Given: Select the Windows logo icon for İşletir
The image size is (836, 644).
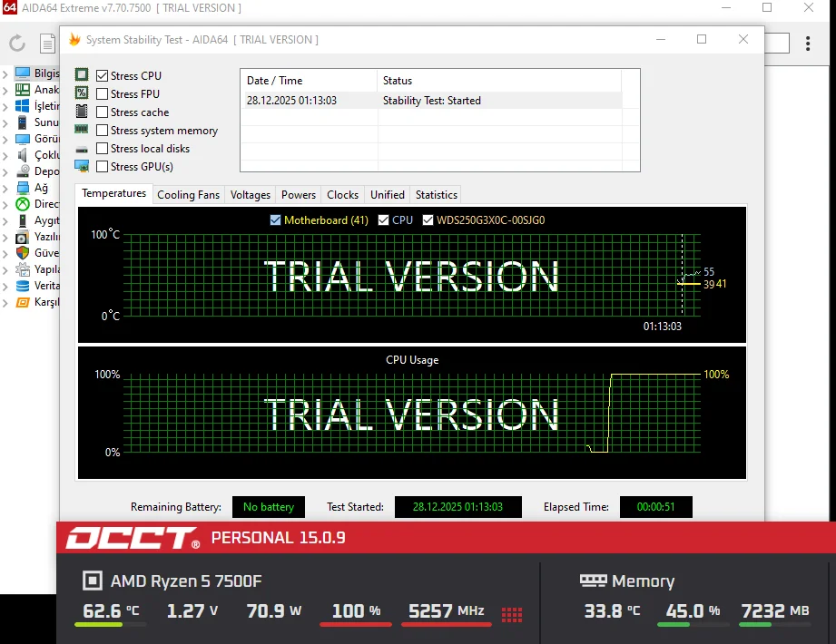Looking at the screenshot, I should pos(23,105).
